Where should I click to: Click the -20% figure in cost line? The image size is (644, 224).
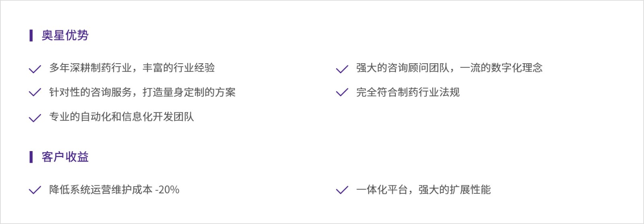[x=167, y=190]
